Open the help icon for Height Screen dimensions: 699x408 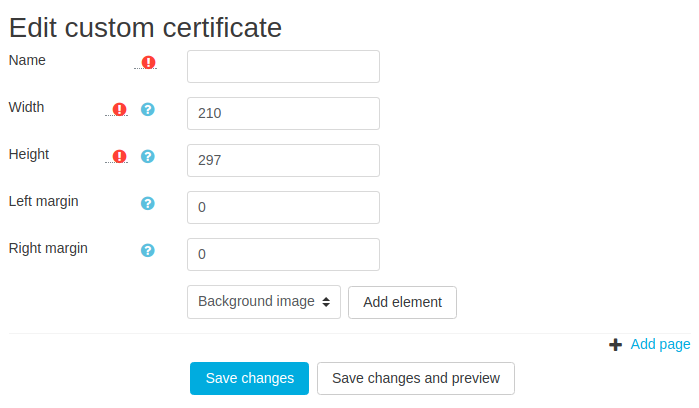tap(148, 156)
